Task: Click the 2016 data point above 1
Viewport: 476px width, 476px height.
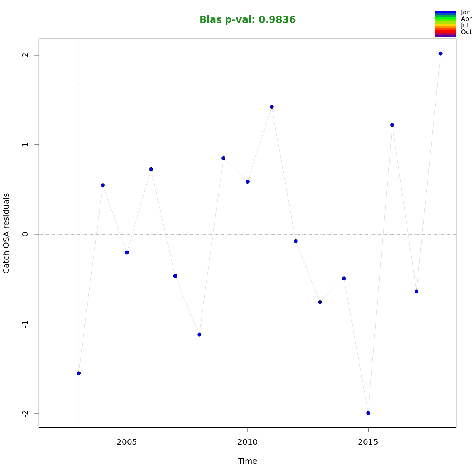Action: pyautogui.click(x=392, y=125)
